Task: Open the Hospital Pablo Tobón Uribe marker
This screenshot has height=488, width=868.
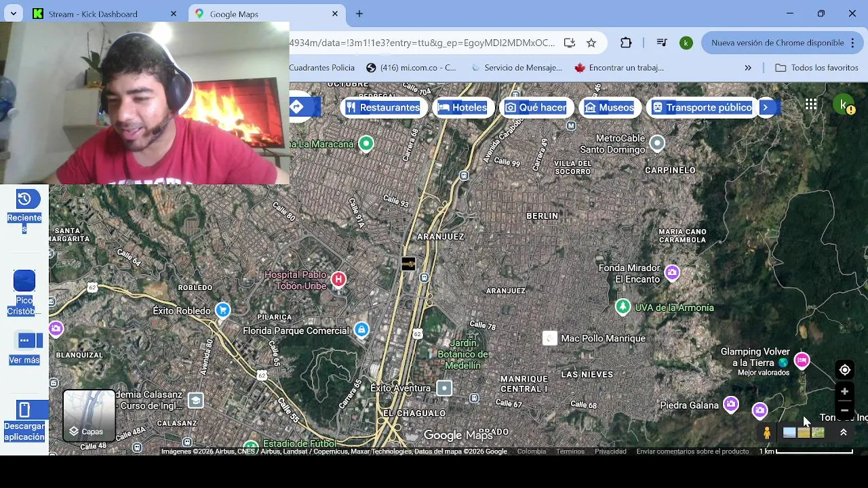Action: pos(338,279)
